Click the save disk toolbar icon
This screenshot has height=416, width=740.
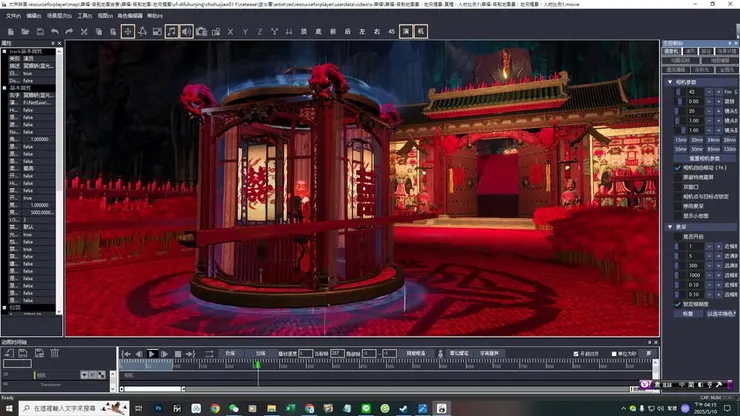click(39, 32)
